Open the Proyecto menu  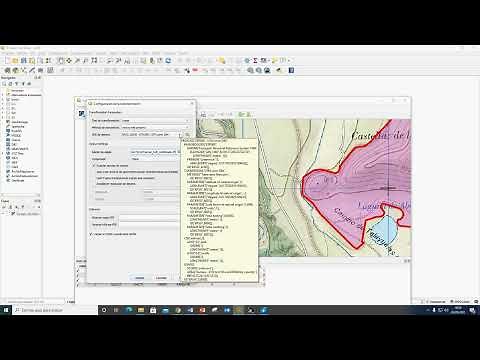coord(8,53)
